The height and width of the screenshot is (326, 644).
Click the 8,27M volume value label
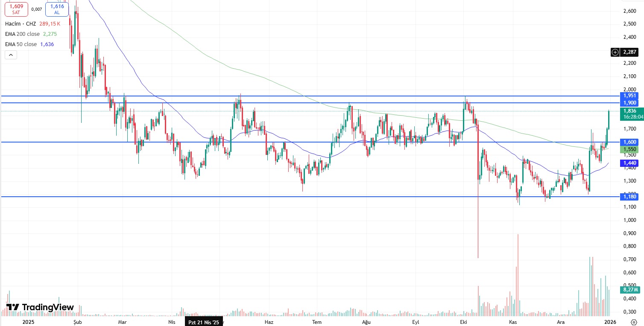coord(630,290)
